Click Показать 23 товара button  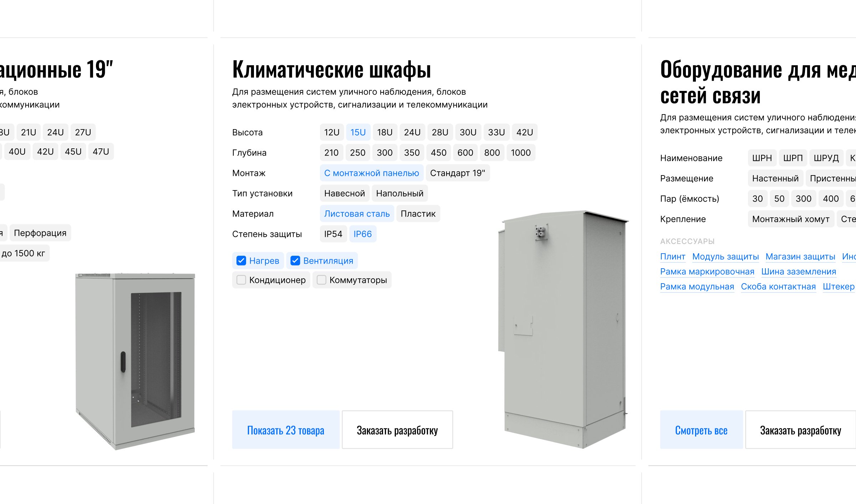coord(285,430)
